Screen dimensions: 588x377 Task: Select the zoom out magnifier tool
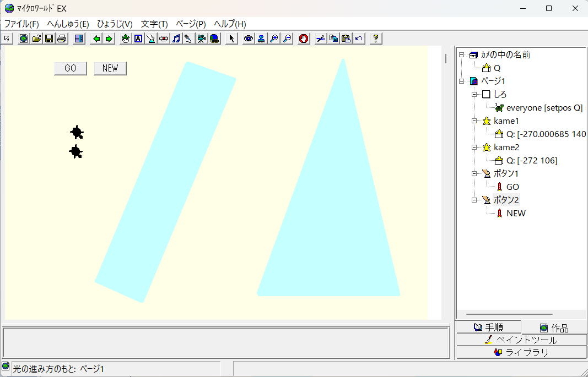(287, 38)
